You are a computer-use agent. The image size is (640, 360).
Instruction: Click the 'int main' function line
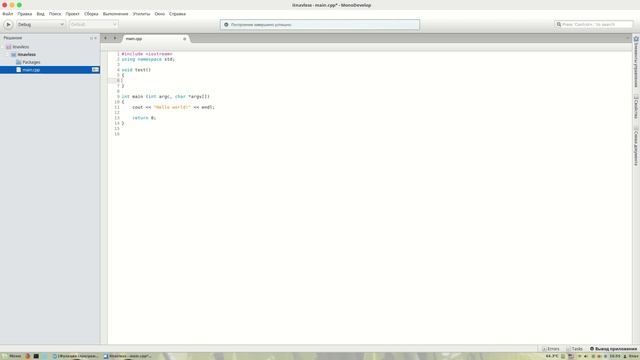tap(166, 97)
